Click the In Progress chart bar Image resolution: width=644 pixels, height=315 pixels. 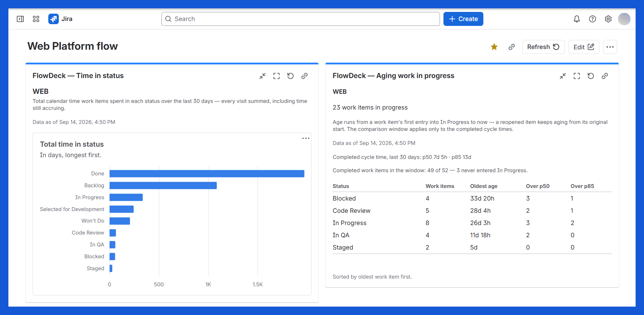coord(126,197)
